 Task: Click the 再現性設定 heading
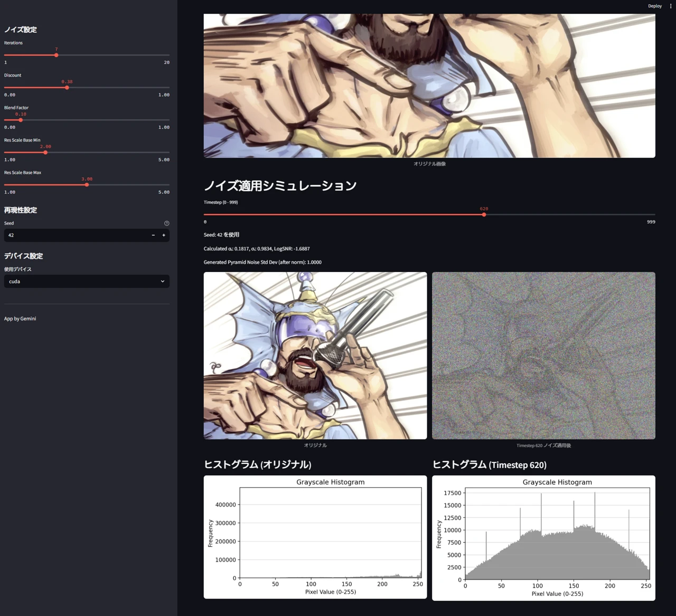[21, 210]
